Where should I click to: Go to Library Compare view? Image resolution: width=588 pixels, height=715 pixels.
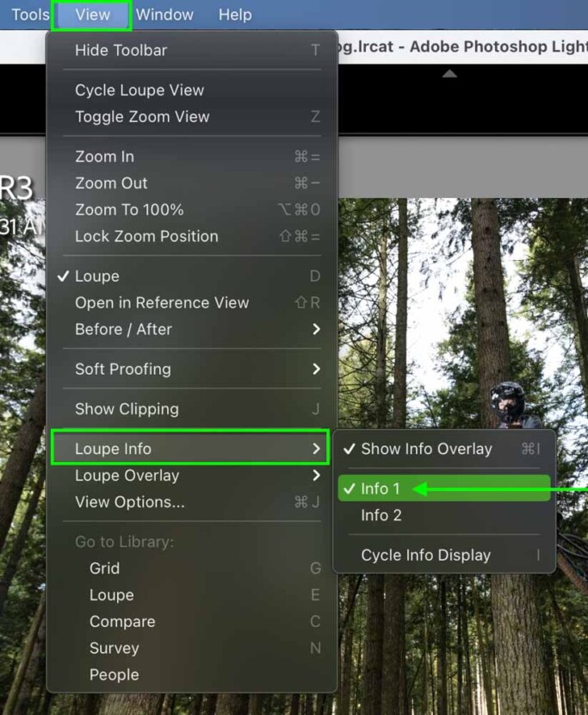pyautogui.click(x=192, y=621)
